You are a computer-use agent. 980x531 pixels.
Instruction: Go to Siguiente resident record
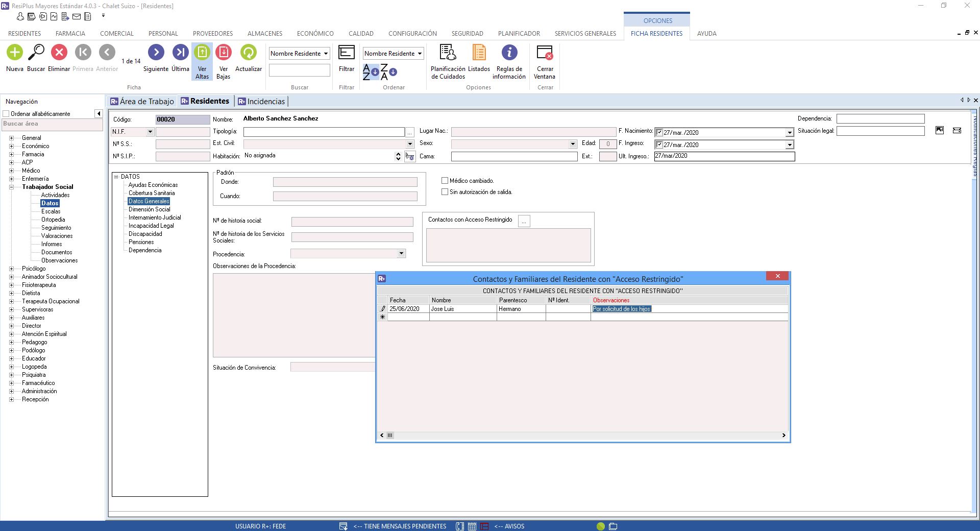(156, 52)
